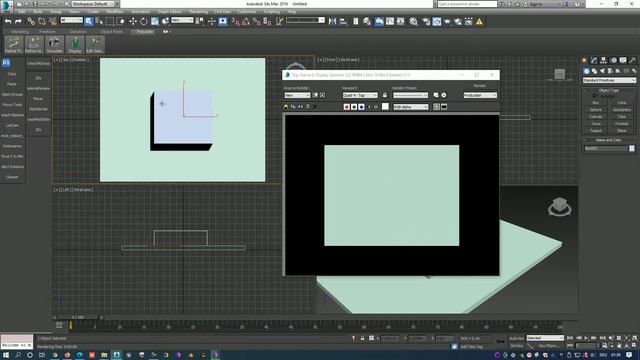Image resolution: width=640 pixels, height=360 pixels.
Task: Toggle the lock viewport padlock icon
Action: [384, 95]
